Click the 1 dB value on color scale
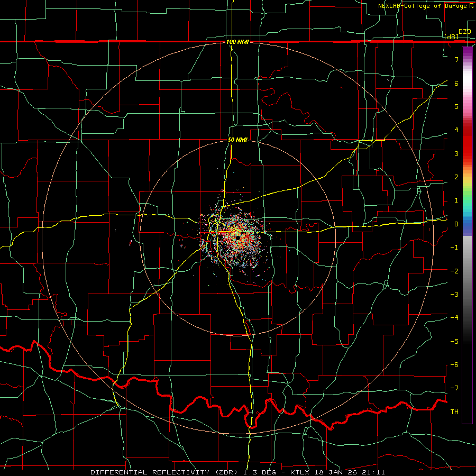This screenshot has width=476, height=476. [456, 200]
